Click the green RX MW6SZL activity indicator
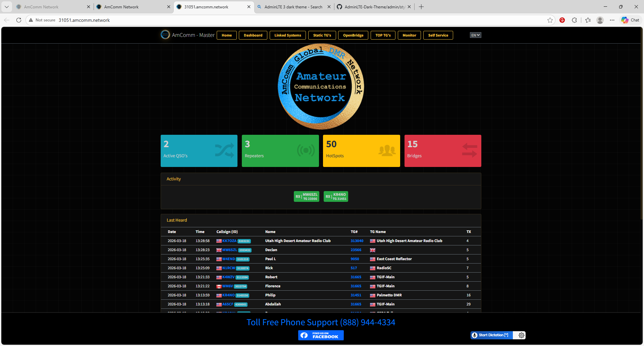Viewport: 644px width, 346px height. [306, 196]
